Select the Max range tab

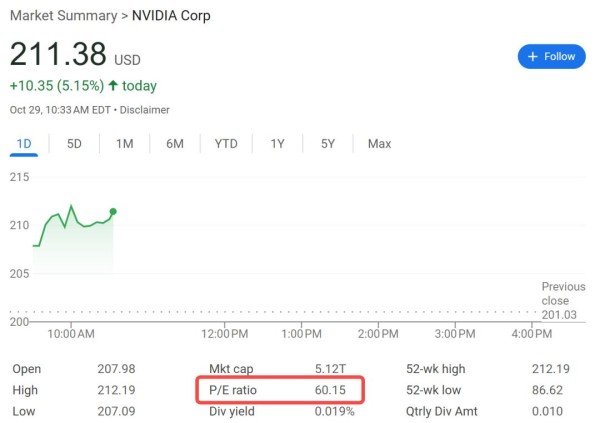pos(379,144)
